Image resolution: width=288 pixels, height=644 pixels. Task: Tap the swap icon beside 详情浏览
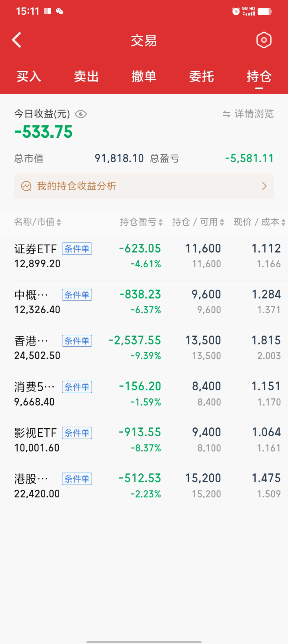226,114
